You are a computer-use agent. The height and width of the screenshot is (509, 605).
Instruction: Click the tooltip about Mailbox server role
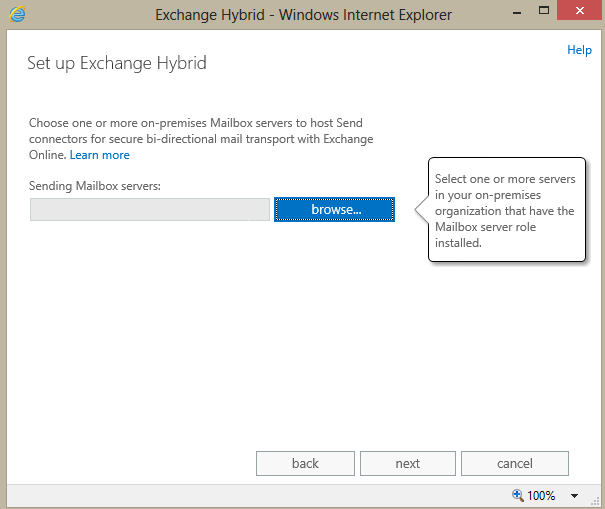pyautogui.click(x=507, y=210)
